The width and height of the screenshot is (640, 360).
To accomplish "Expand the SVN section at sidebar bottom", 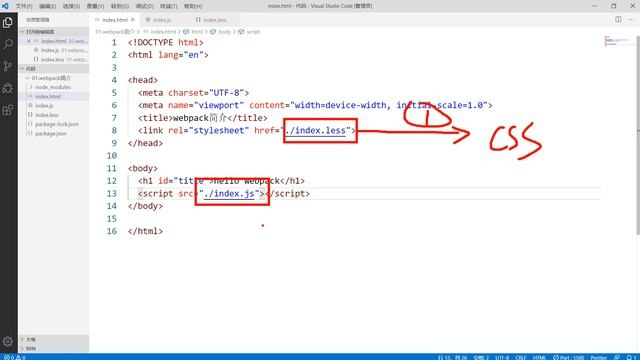I will tap(53, 349).
